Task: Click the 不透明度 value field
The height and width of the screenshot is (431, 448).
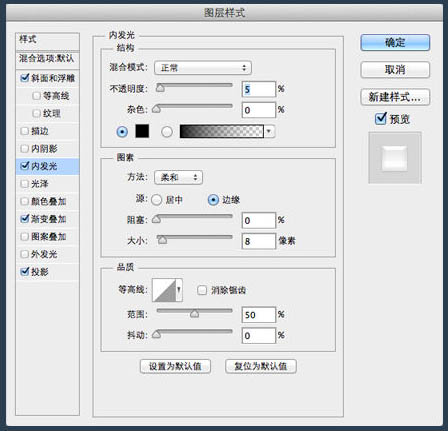Action: [259, 89]
